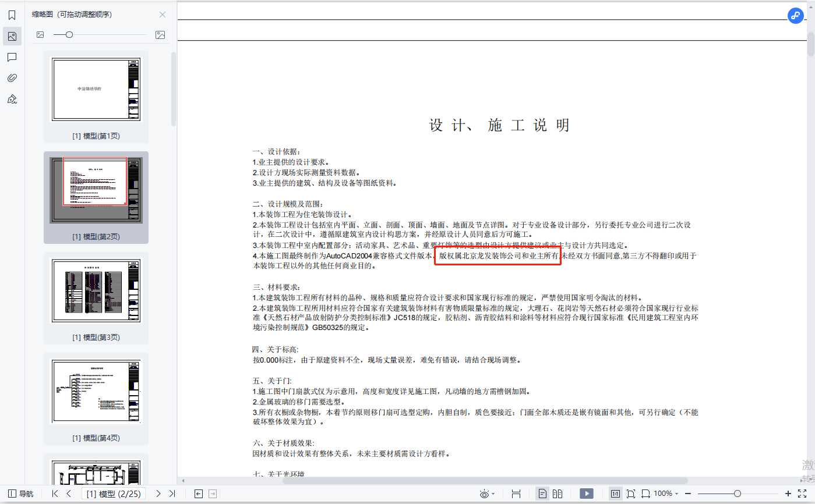Open the eye protection mode dropdown

click(487, 494)
